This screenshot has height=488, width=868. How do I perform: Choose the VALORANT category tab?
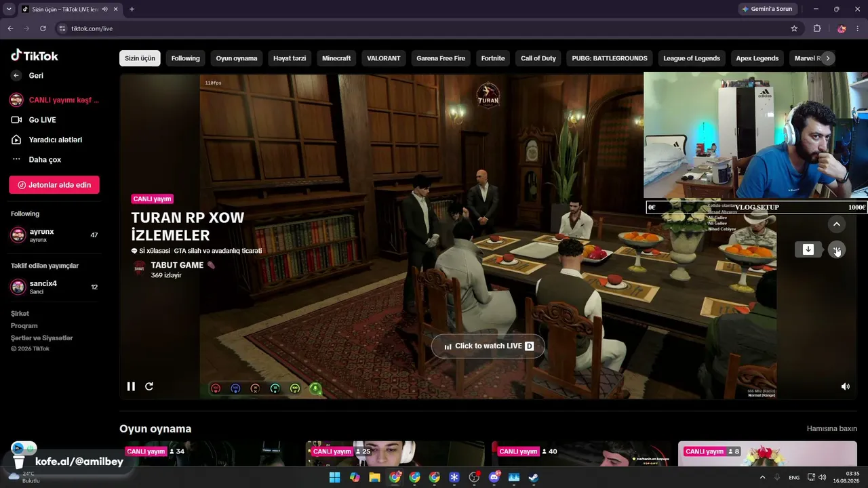click(x=384, y=58)
